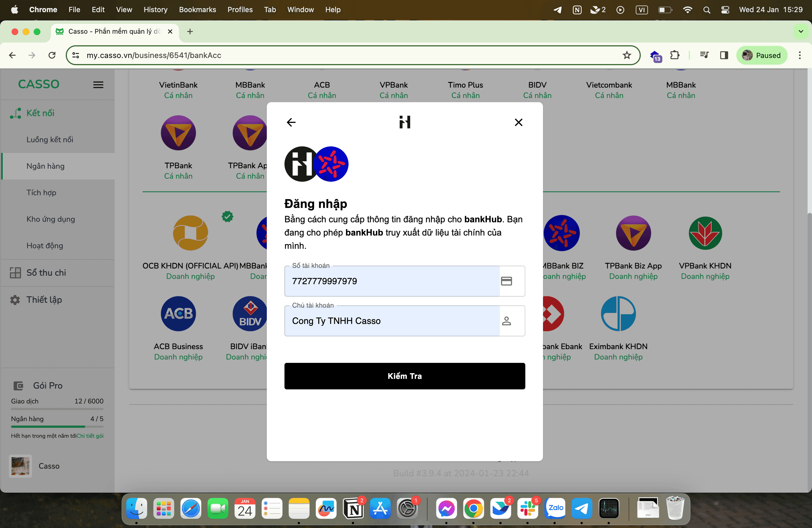This screenshot has width=812, height=528.
Task: Click the Chủ tài khoản input field
Action: 405,321
